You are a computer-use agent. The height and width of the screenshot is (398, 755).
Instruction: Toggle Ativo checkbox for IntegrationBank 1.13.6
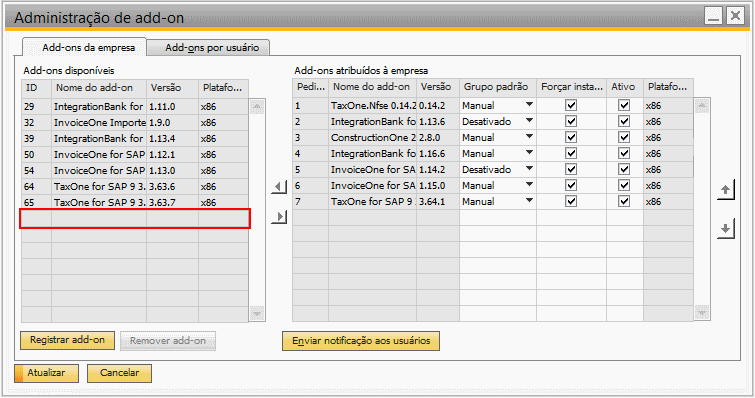click(624, 121)
